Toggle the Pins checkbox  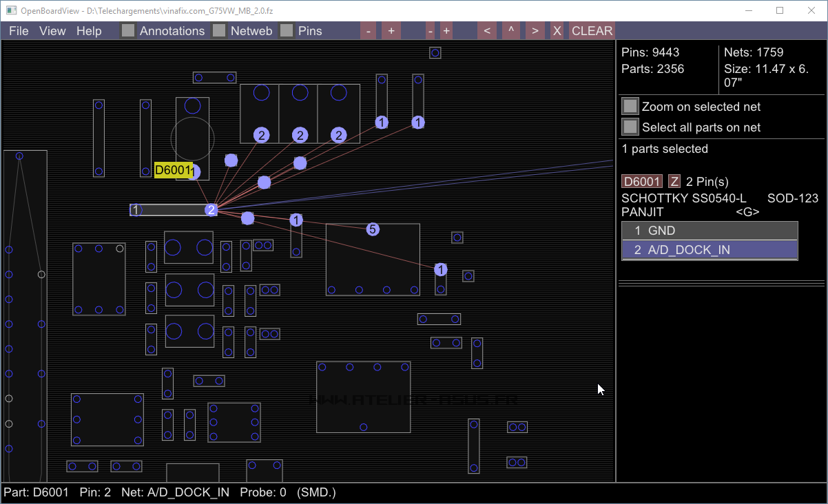(287, 31)
